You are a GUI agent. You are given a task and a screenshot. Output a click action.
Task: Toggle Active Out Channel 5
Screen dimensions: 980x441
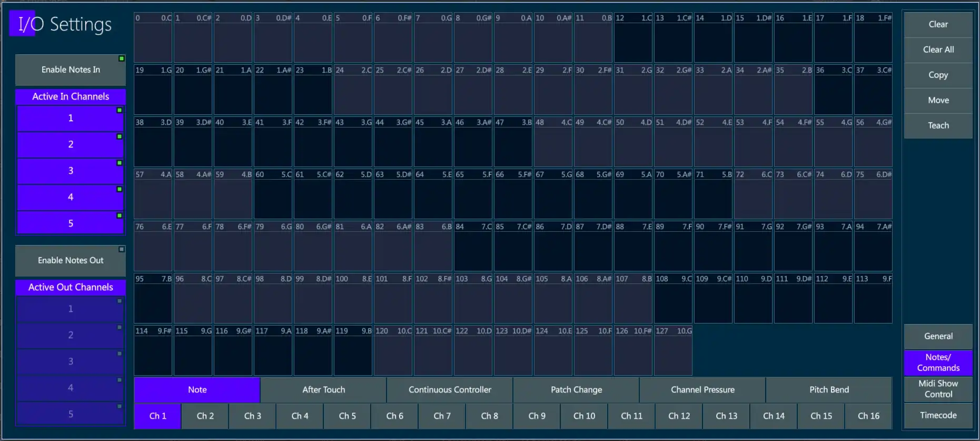[x=71, y=414]
